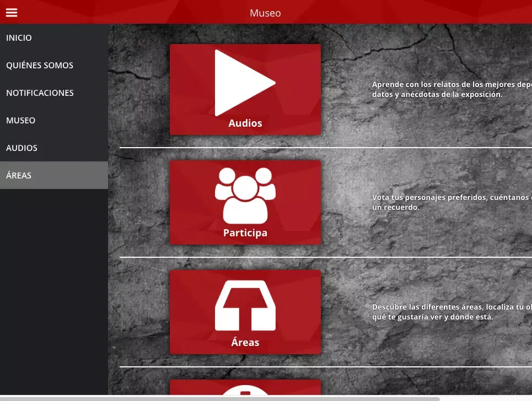Open the hamburger menu in the header
This screenshot has height=401, width=532.
pyautogui.click(x=12, y=13)
